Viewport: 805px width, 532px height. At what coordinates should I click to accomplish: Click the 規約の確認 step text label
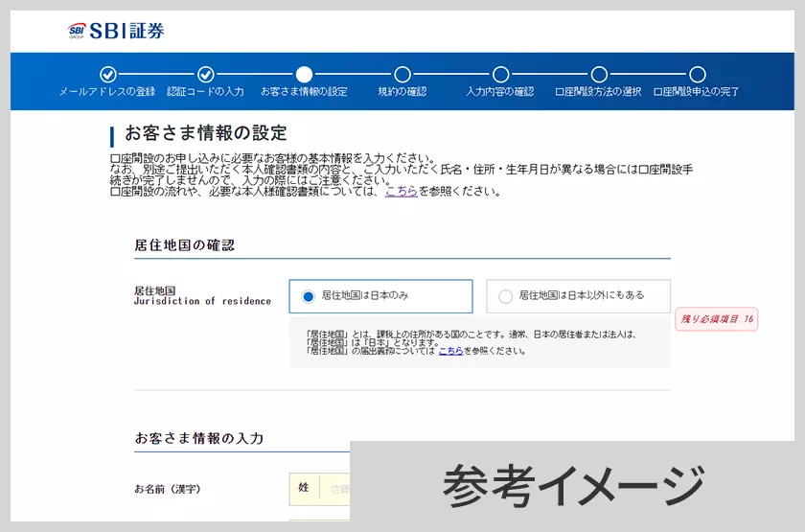point(402,92)
